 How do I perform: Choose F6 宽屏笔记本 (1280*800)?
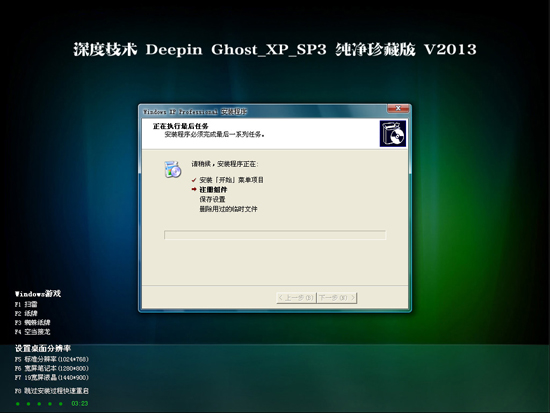point(52,368)
